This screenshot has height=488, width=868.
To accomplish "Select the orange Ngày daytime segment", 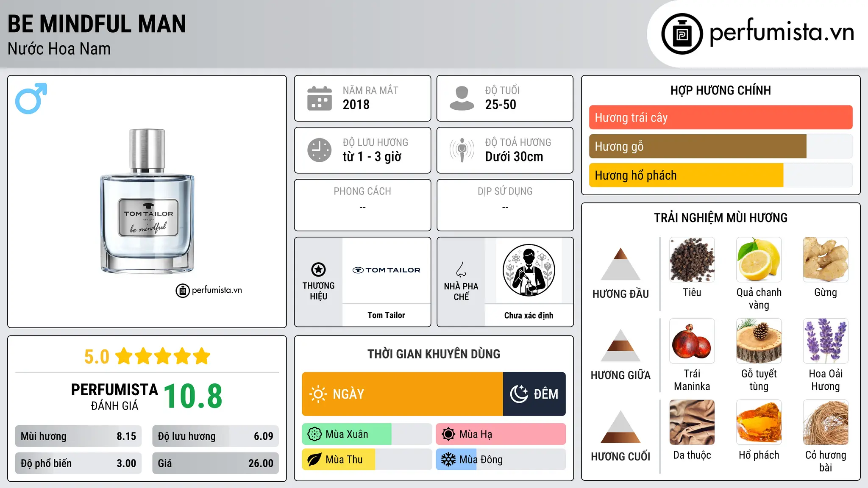I will 402,394.
